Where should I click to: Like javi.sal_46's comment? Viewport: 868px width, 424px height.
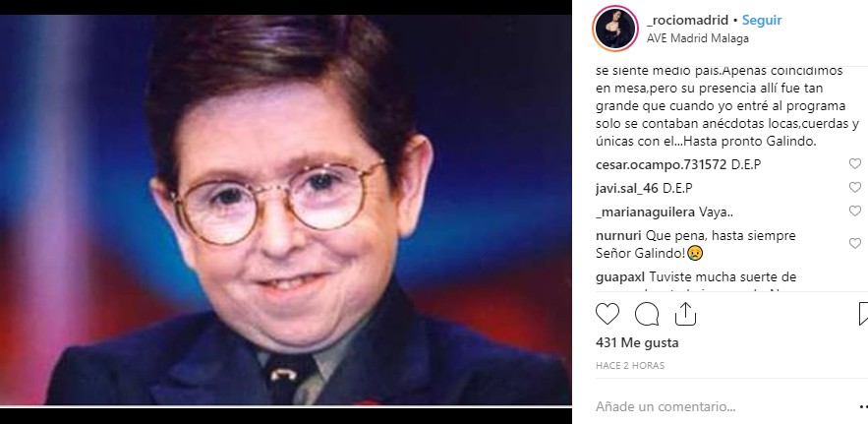pos(854,187)
